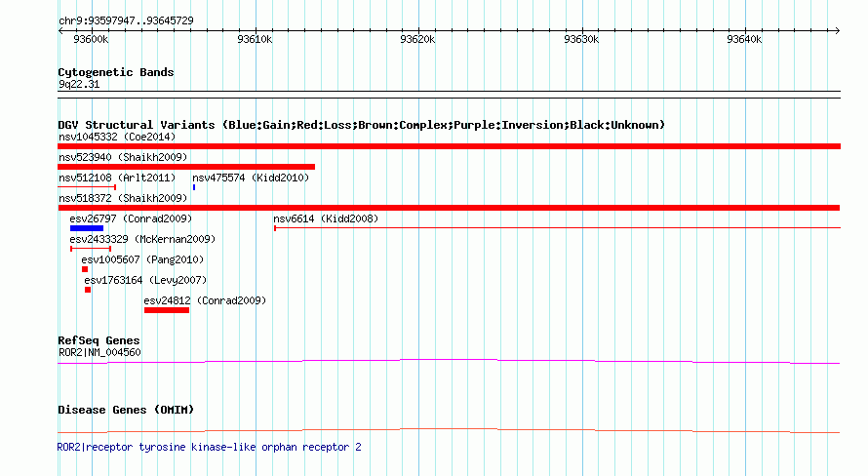Click the nsv518372 (Shaikh2009) red bar

(449, 208)
